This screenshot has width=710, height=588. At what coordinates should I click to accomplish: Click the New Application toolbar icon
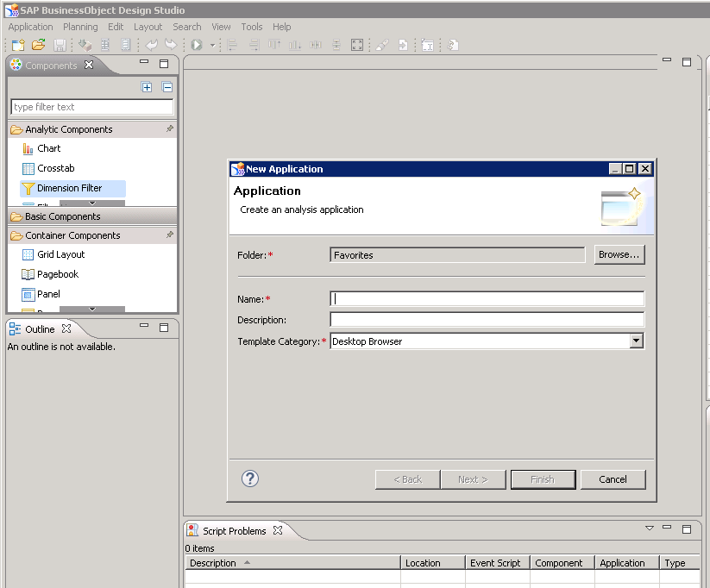tap(18, 45)
